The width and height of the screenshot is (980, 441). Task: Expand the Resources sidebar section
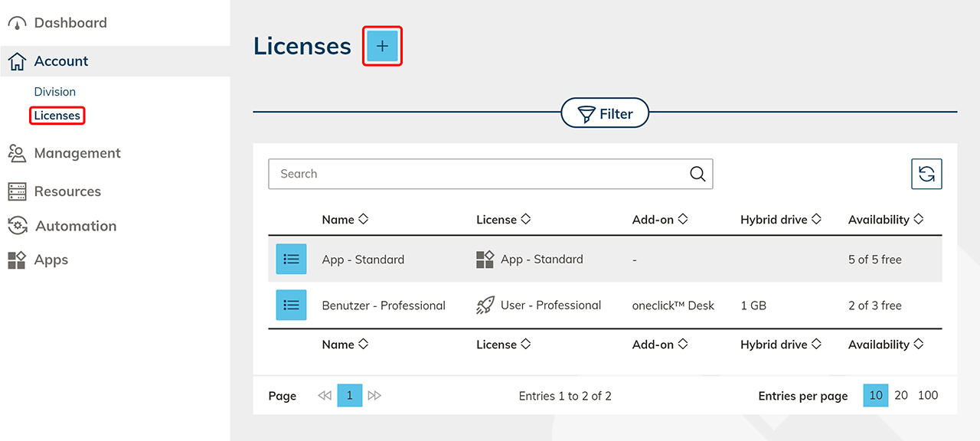67,191
